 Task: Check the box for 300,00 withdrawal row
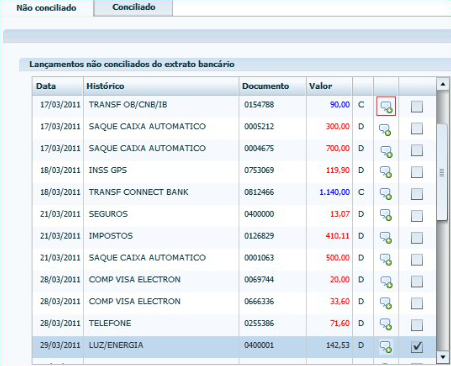tap(417, 128)
